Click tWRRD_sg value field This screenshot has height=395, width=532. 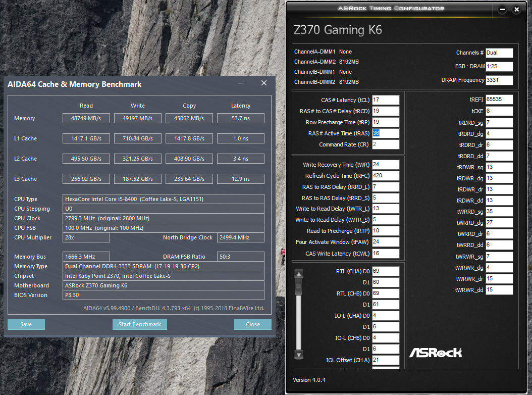point(499,212)
